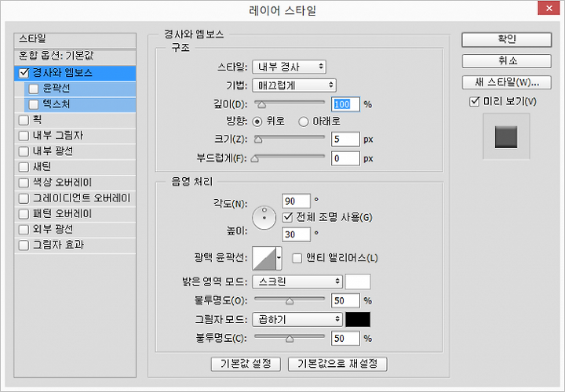The height and width of the screenshot is (392, 565).
Task: Select the 획 style row label
Action: [x=38, y=120]
